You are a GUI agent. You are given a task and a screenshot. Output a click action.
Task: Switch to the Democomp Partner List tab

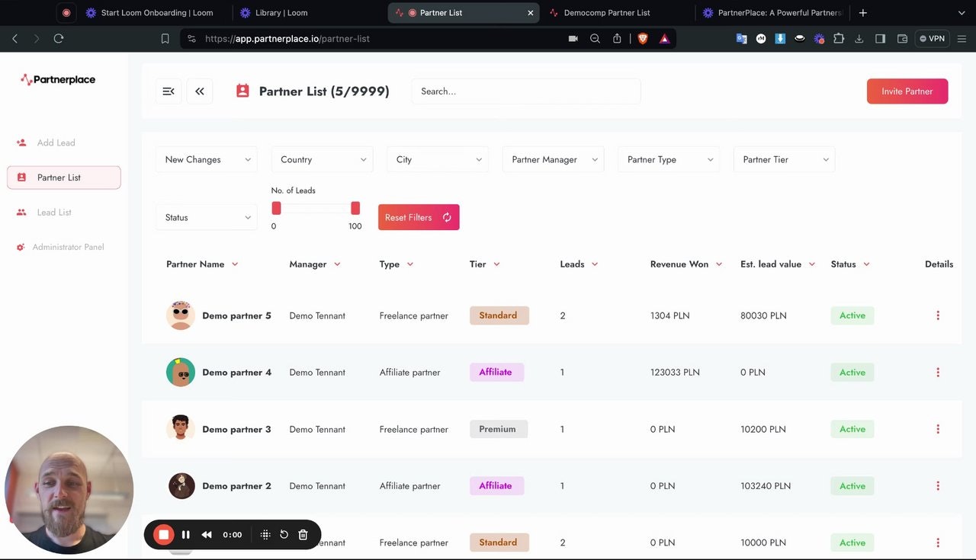(606, 12)
